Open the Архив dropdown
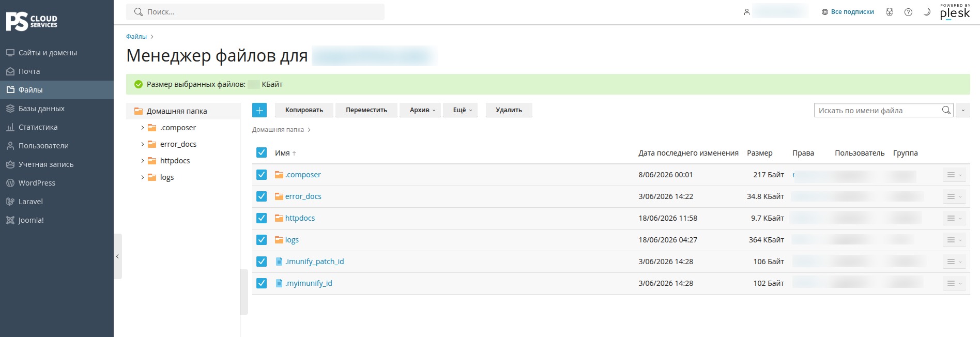 point(420,110)
